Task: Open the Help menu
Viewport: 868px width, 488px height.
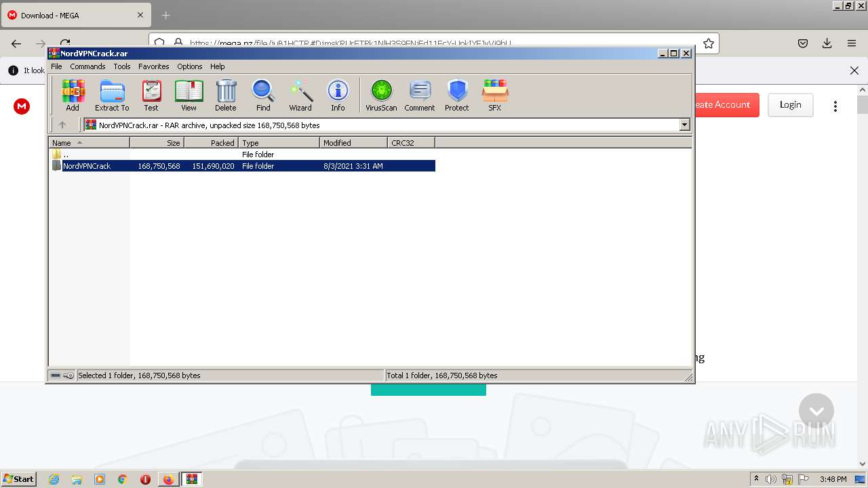Action: (217, 66)
